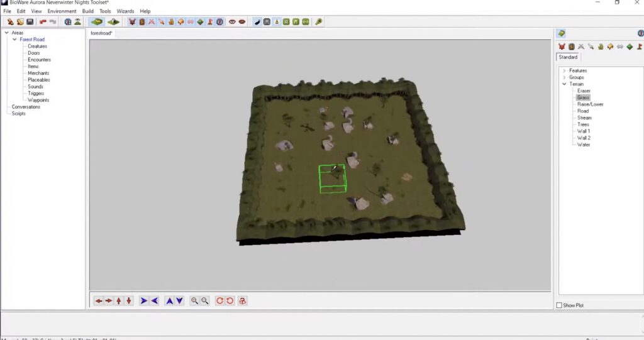
Task: Toggle Merchants display icon in top toolbar
Action: click(x=171, y=22)
